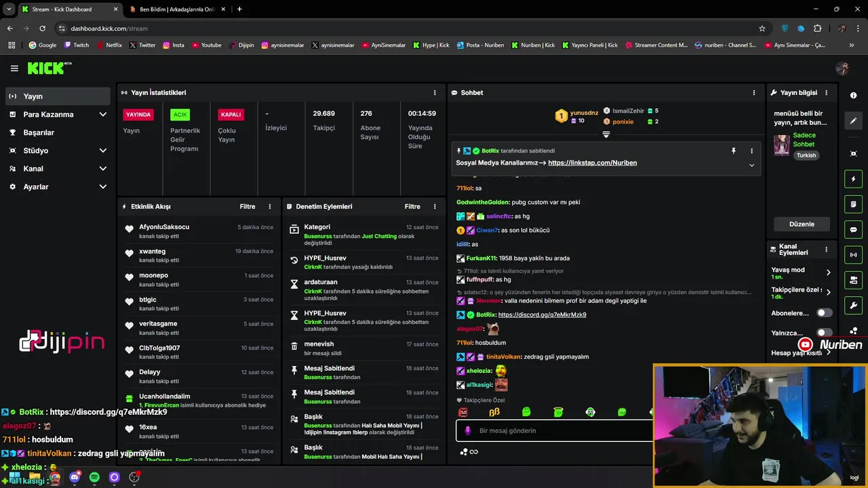The height and width of the screenshot is (488, 868).
Task: Open browser extensions puzzle icon
Action: tap(817, 28)
